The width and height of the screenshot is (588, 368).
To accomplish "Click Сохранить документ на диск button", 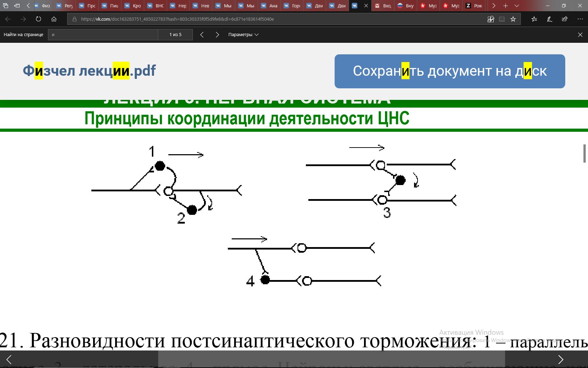I will pos(449,71).
